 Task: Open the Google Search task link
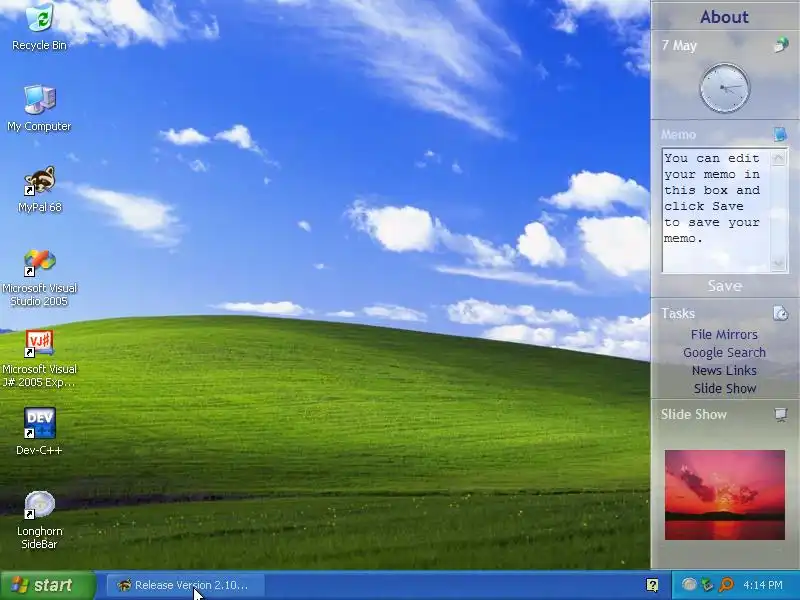(724, 353)
